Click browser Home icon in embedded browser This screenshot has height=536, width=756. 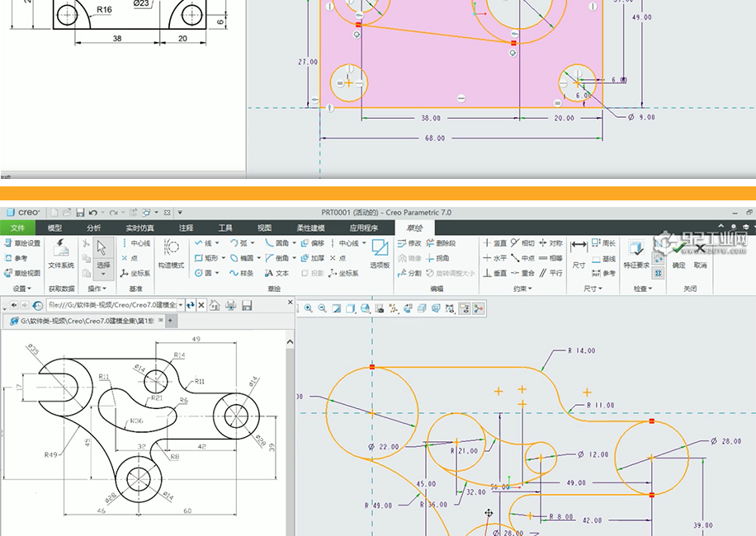pos(215,305)
